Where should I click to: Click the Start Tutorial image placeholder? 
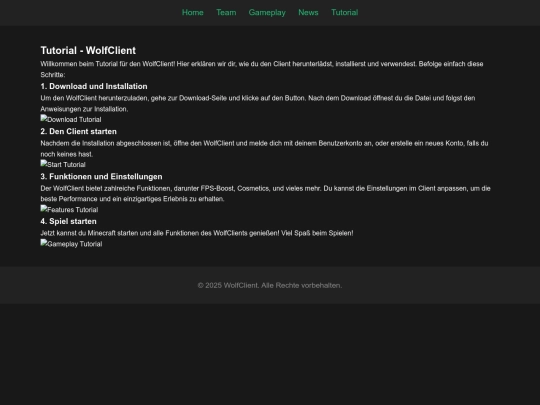(x=63, y=164)
